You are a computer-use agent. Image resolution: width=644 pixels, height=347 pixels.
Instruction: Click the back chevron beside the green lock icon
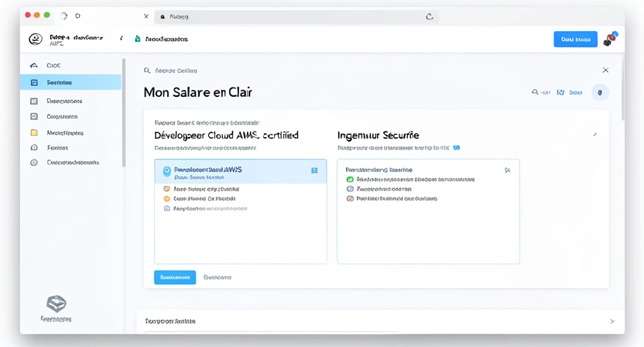(121, 39)
